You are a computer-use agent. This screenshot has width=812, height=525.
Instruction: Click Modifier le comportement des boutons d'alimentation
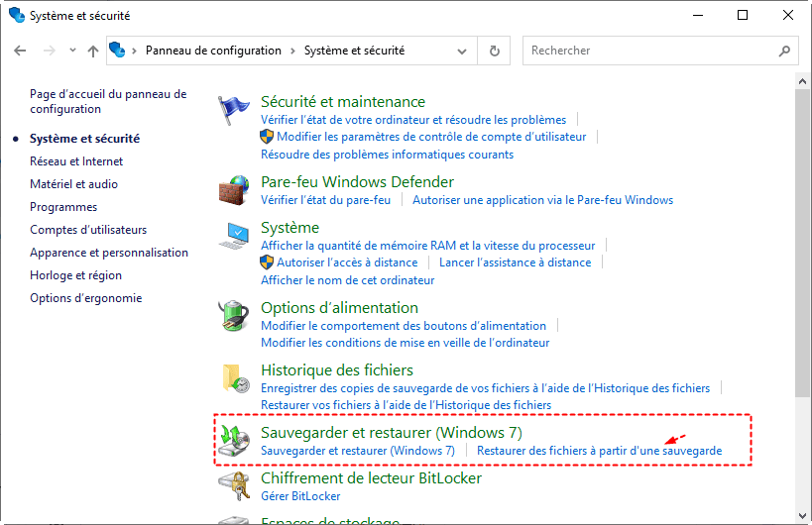tap(404, 325)
